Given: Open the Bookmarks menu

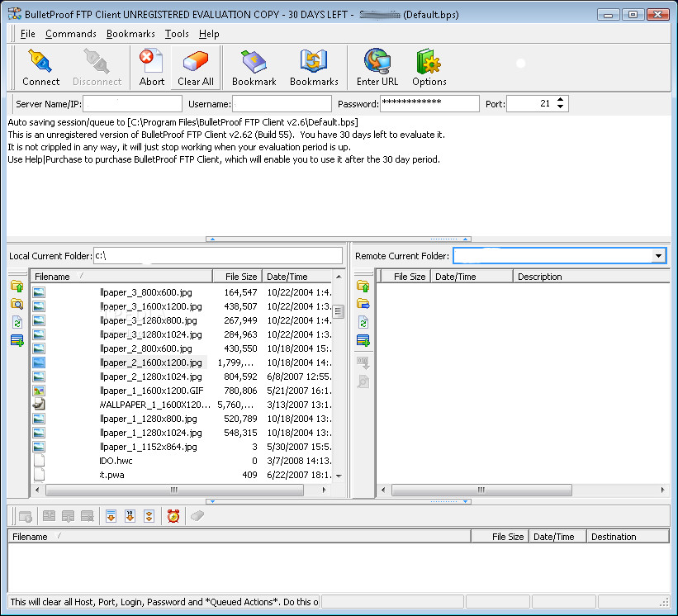Looking at the screenshot, I should (130, 34).
